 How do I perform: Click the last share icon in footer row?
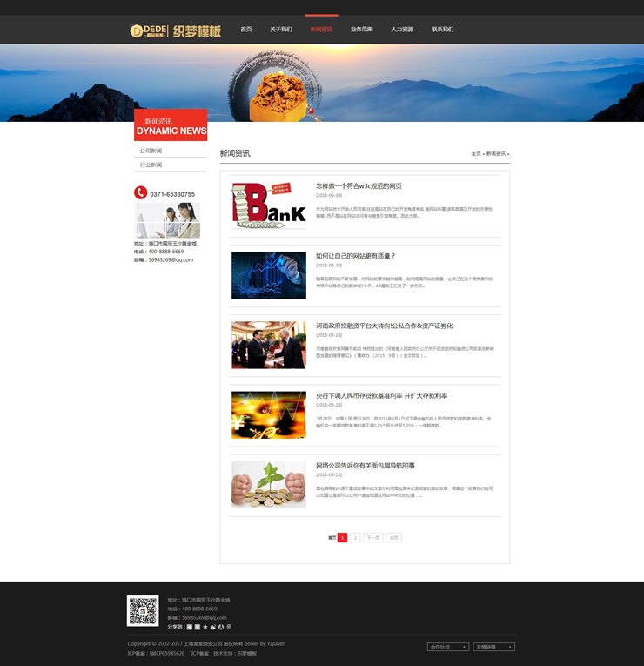click(x=229, y=627)
